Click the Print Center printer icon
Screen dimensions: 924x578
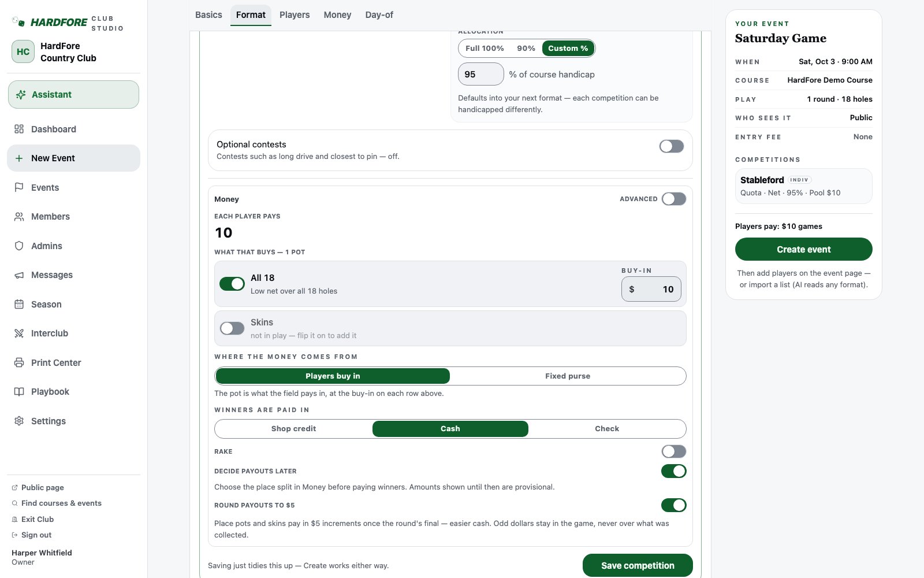[19, 362]
